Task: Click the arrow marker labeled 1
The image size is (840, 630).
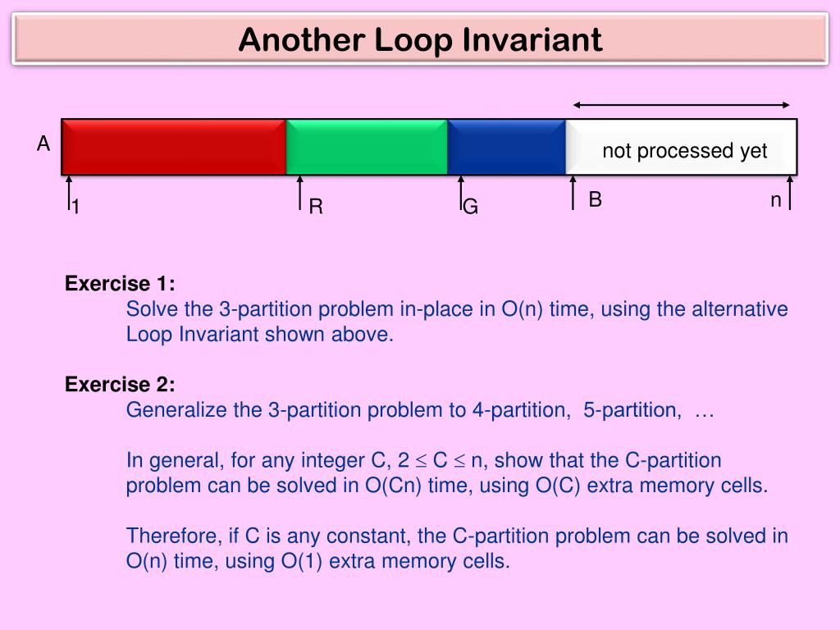Action: [x=69, y=193]
